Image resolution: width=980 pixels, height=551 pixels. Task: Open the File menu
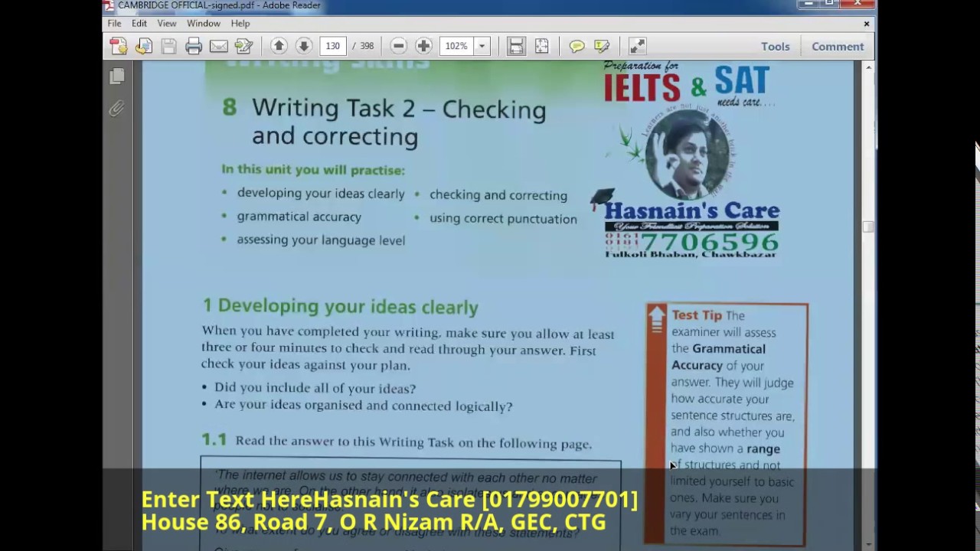pos(114,24)
